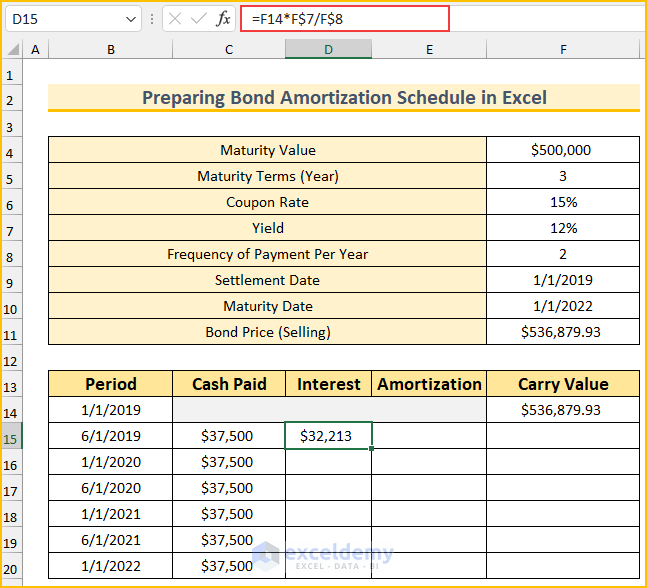Screen dimensions: 647x588
Task: Click the Carry Value header cell
Action: click(x=563, y=384)
